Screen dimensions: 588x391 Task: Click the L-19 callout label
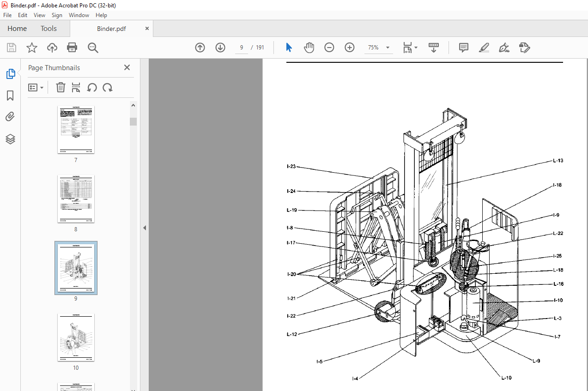(291, 210)
